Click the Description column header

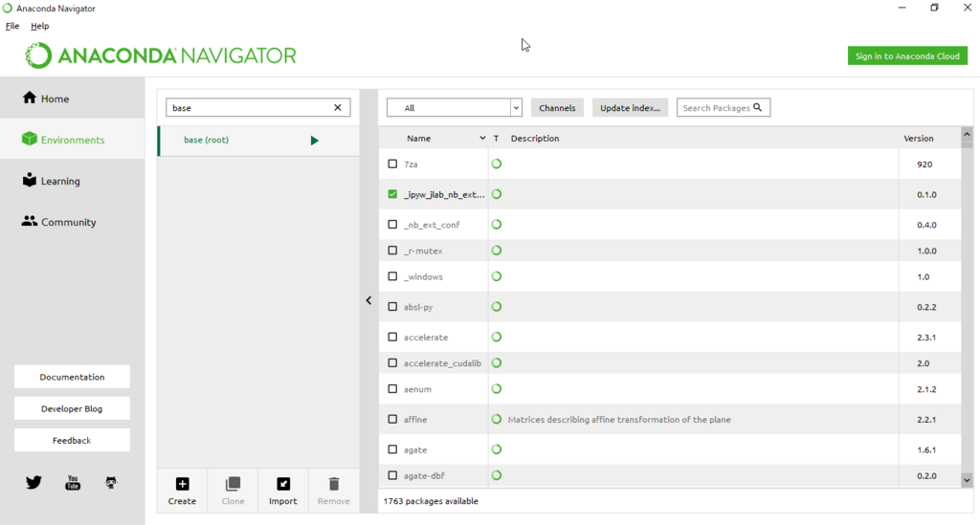coord(535,138)
